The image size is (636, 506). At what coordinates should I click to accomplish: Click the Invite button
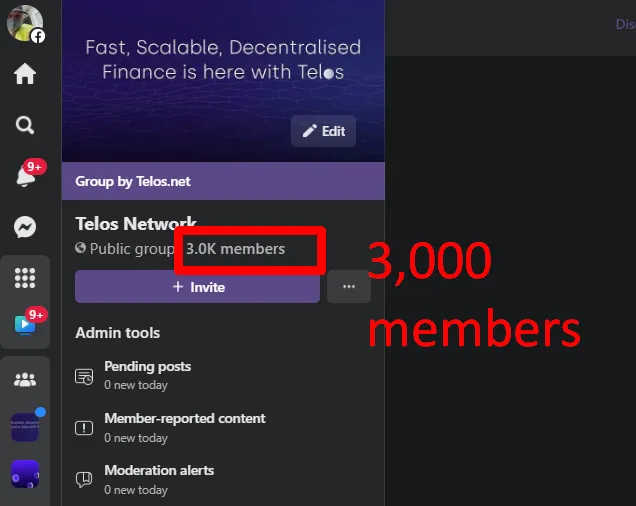coord(198,287)
